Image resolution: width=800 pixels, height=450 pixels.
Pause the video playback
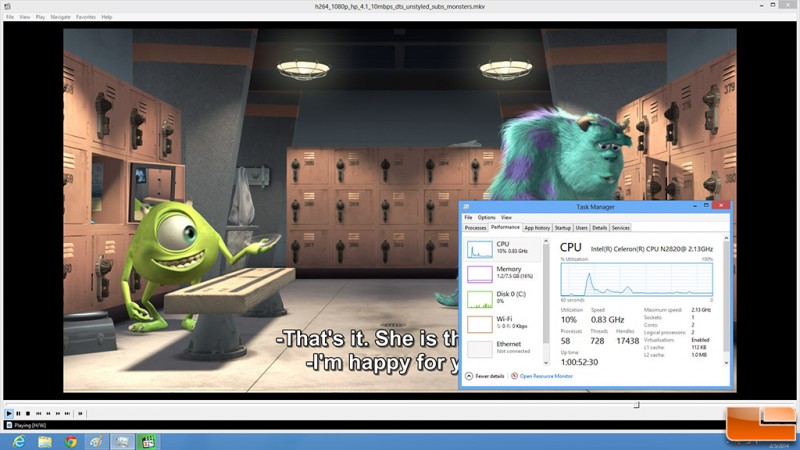pyautogui.click(x=18, y=414)
